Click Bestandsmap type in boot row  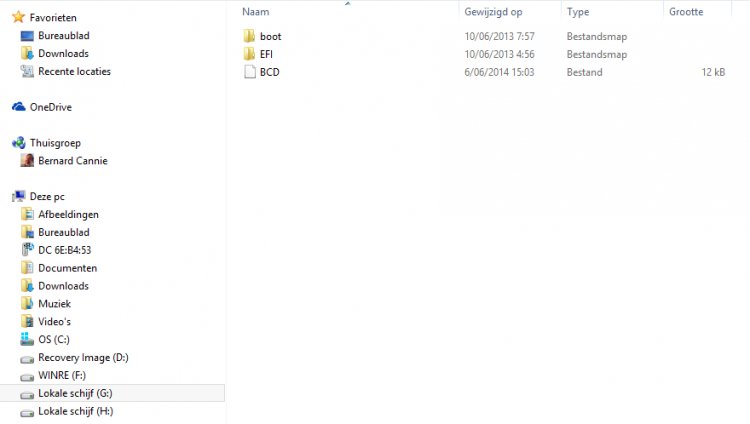point(596,36)
